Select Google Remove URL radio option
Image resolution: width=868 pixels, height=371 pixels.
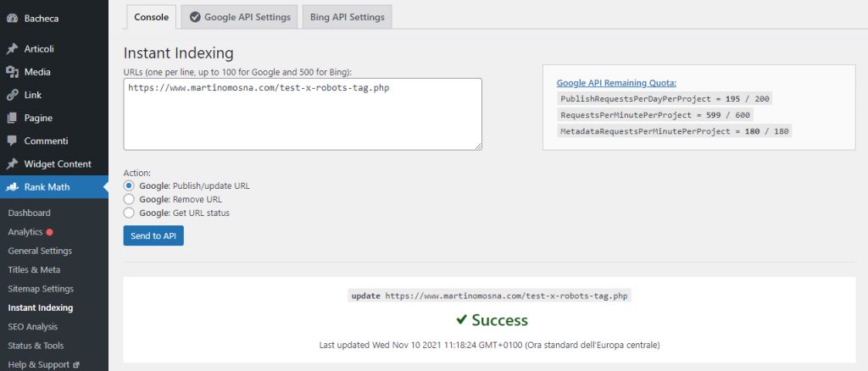129,199
